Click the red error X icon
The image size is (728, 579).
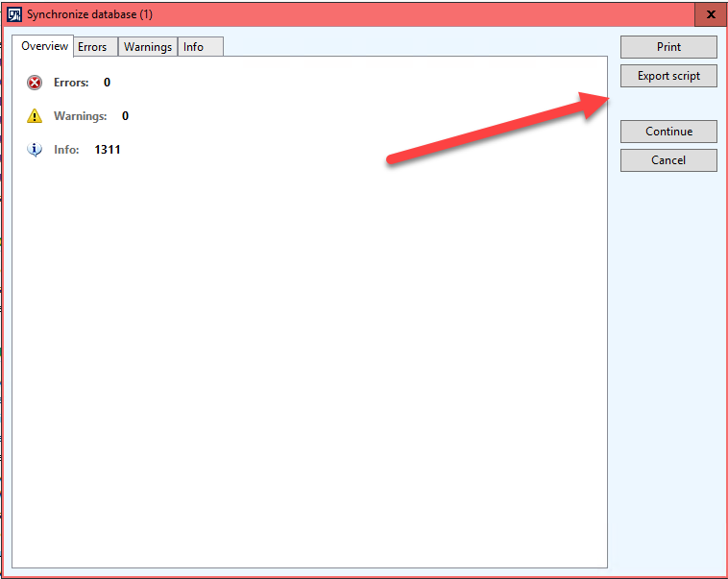[x=35, y=83]
